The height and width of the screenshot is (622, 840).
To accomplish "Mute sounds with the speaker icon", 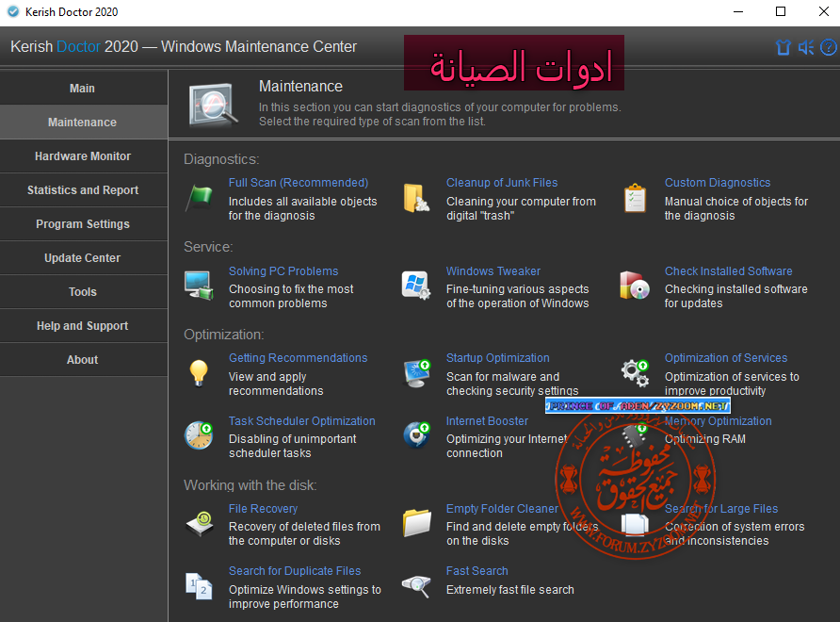I will pos(806,48).
